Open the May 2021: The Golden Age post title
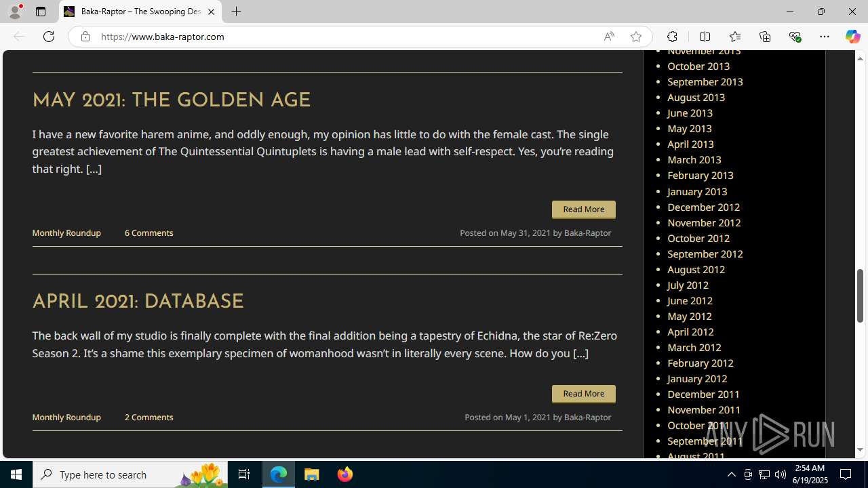This screenshot has height=488, width=868. click(x=171, y=101)
